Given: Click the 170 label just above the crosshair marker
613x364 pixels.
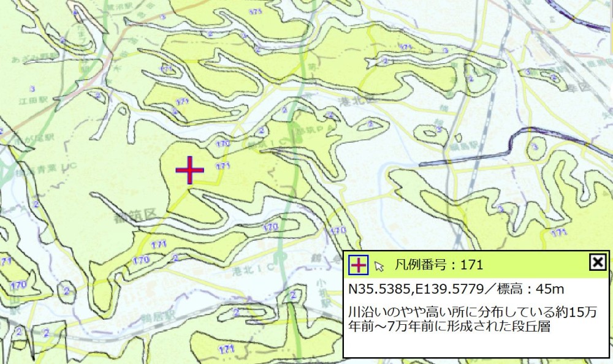Looking at the screenshot, I should [x=223, y=143].
